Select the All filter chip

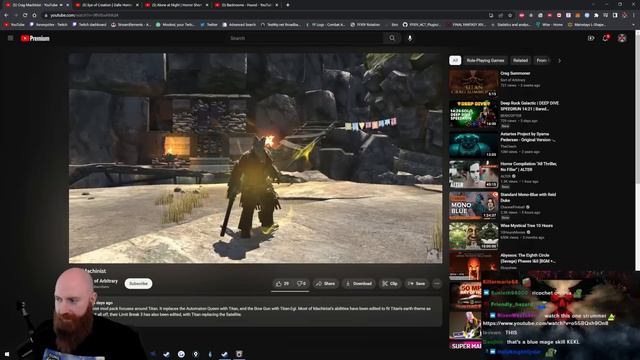(x=455, y=60)
